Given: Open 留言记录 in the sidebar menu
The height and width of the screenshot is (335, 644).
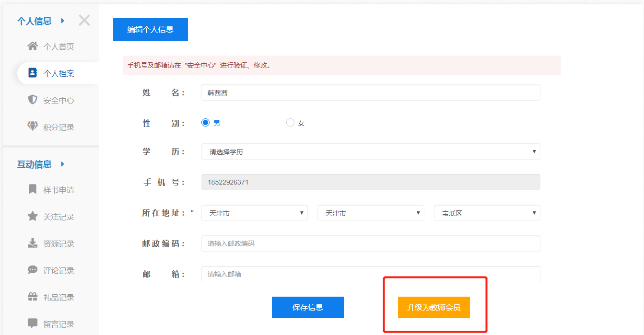Looking at the screenshot, I should pos(59,324).
